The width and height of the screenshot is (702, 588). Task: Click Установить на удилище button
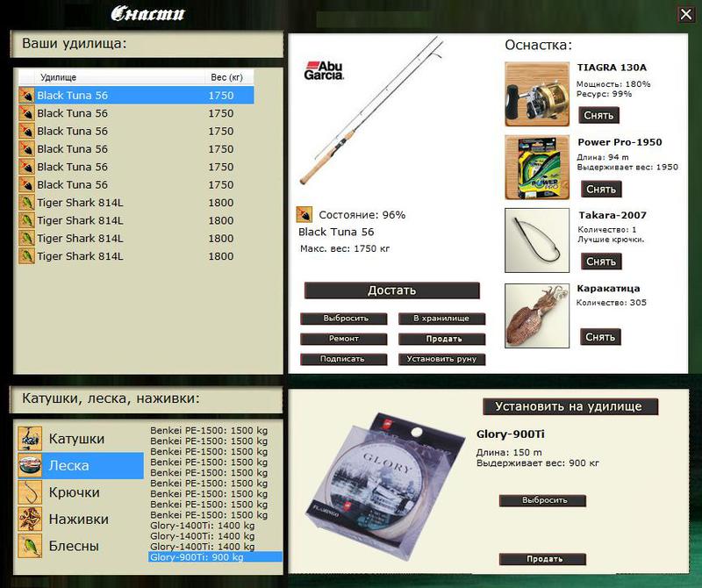coord(570,406)
